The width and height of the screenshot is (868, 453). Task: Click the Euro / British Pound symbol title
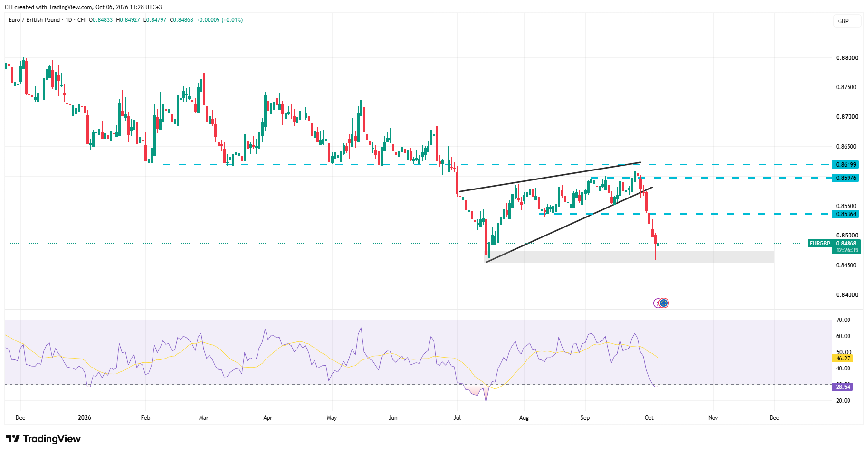click(x=34, y=20)
